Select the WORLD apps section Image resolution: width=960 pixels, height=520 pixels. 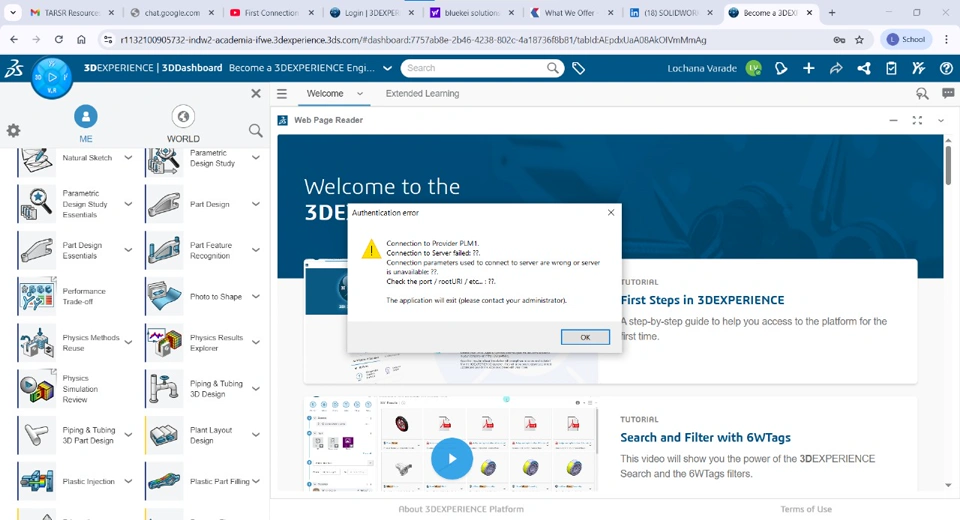[x=183, y=123]
